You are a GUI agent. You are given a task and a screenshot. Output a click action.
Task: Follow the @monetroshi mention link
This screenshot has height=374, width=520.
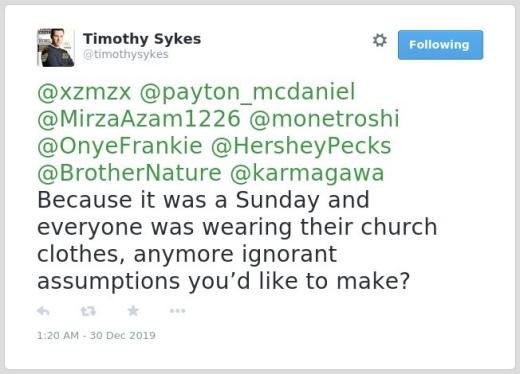coord(324,119)
